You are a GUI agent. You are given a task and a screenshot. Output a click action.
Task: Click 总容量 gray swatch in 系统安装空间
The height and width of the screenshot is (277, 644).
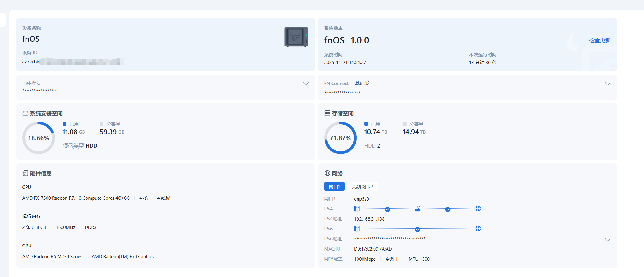(102, 124)
